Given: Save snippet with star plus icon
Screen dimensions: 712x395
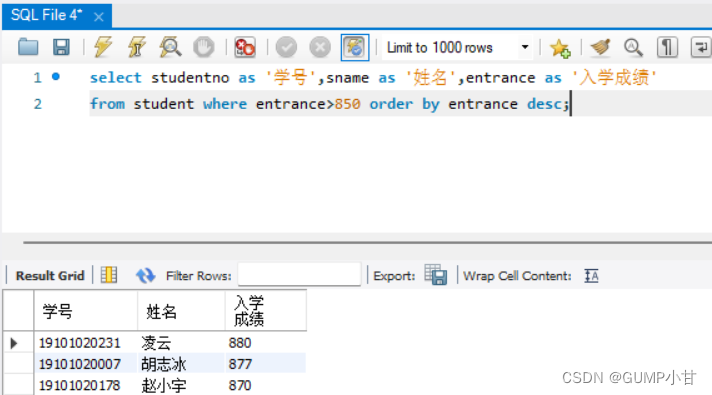Looking at the screenshot, I should pyautogui.click(x=559, y=48).
